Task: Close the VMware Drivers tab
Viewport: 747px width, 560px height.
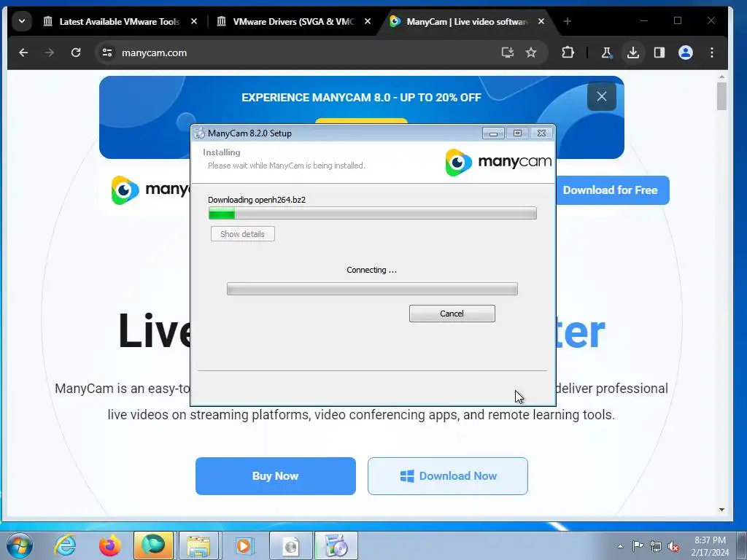Action: coord(368,21)
